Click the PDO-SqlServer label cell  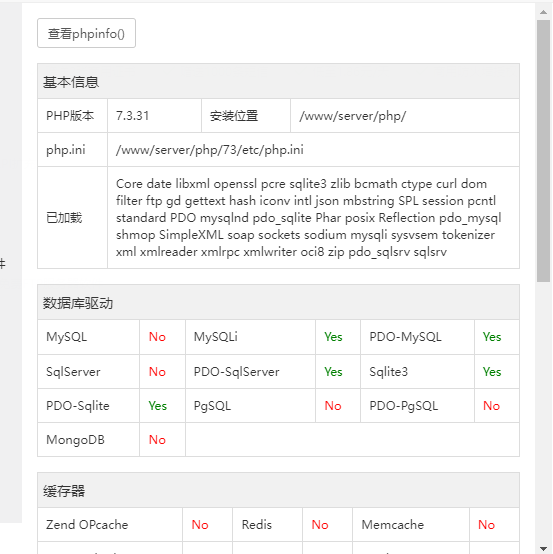tap(250, 372)
